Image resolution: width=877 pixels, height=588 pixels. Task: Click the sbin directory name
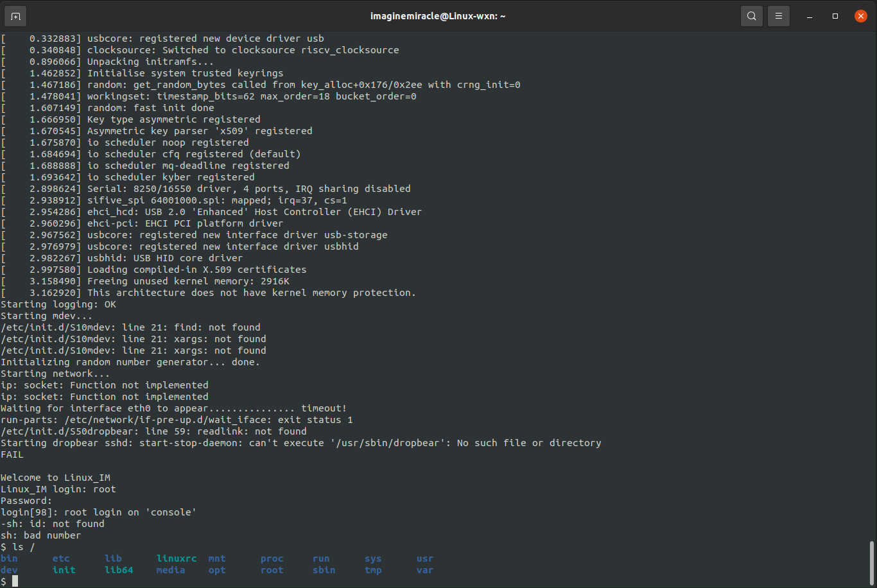point(324,569)
